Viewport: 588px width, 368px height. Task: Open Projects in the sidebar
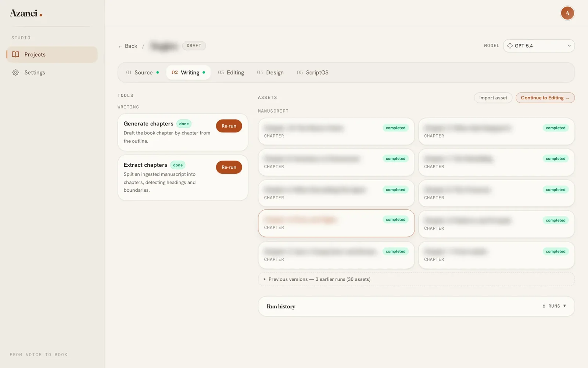(x=52, y=54)
